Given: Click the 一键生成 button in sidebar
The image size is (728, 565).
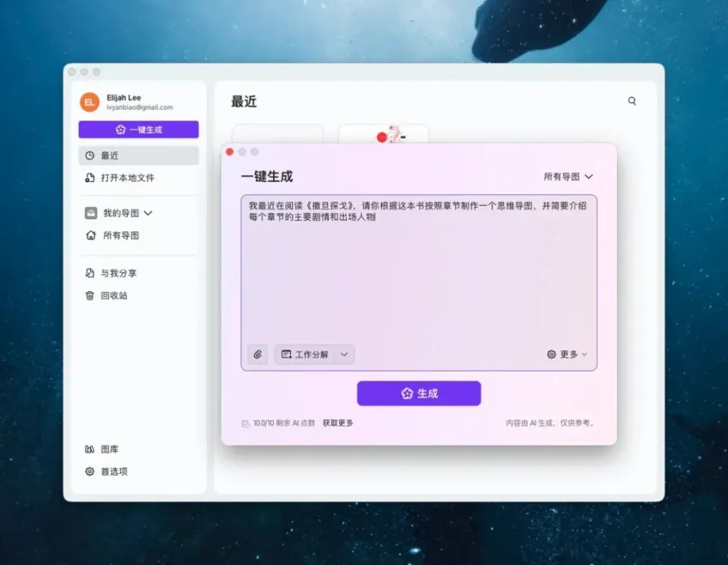Looking at the screenshot, I should 138,130.
